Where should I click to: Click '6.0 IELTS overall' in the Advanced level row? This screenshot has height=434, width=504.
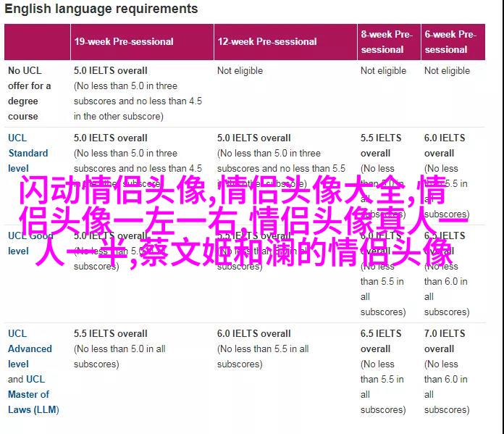253,333
